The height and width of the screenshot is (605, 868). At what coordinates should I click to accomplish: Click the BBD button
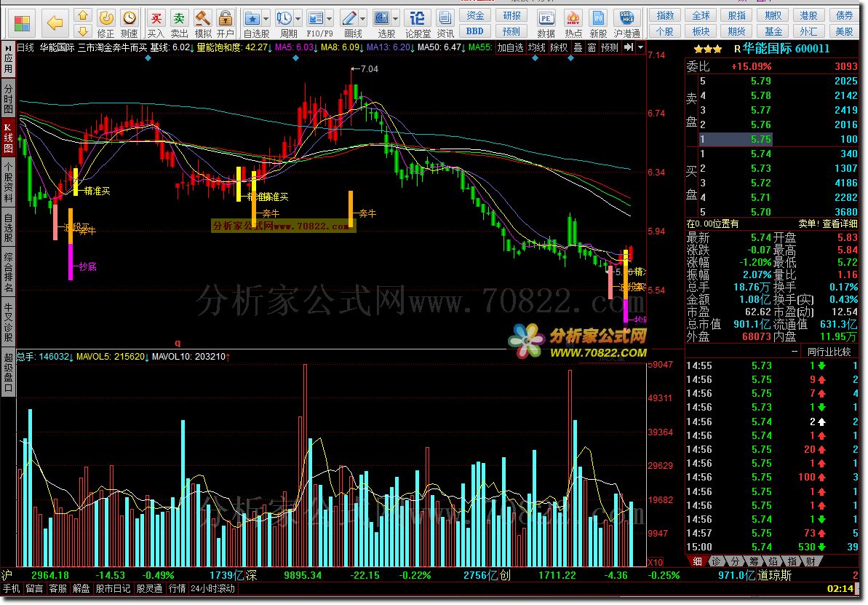pos(475,31)
